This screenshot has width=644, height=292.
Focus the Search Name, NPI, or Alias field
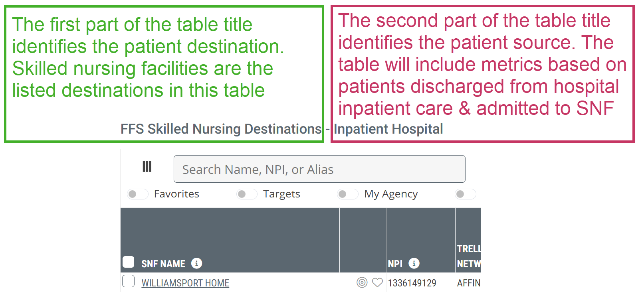[319, 169]
